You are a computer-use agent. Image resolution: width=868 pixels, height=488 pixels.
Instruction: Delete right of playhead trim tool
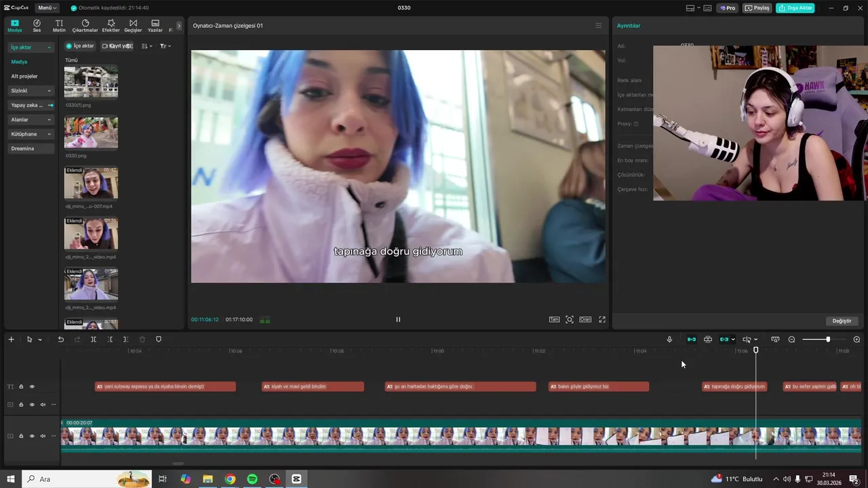coord(126,340)
